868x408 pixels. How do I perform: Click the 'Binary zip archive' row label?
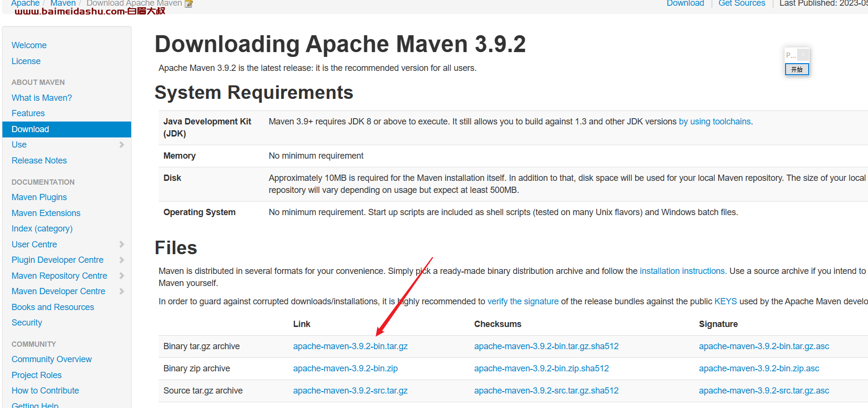[x=197, y=368]
